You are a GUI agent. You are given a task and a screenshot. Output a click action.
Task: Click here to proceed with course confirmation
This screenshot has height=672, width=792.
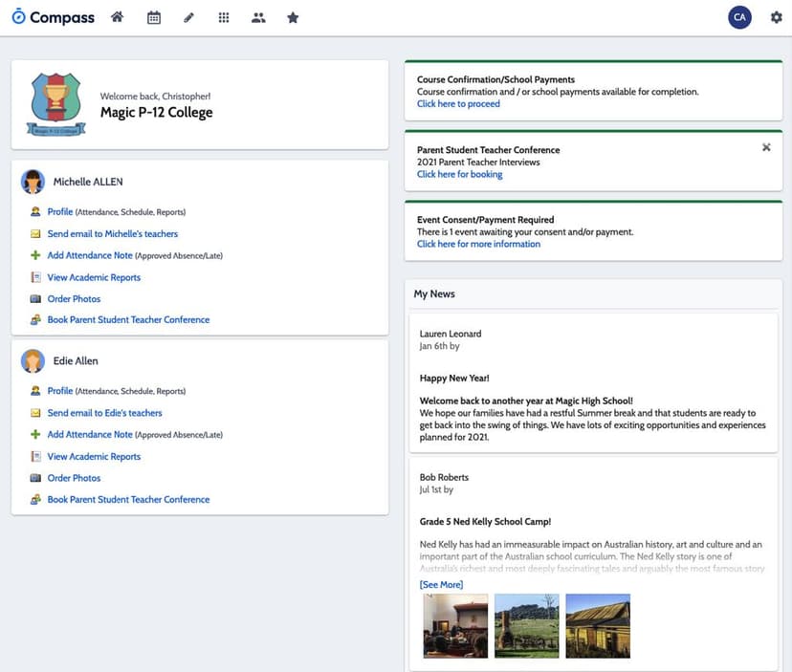click(458, 103)
